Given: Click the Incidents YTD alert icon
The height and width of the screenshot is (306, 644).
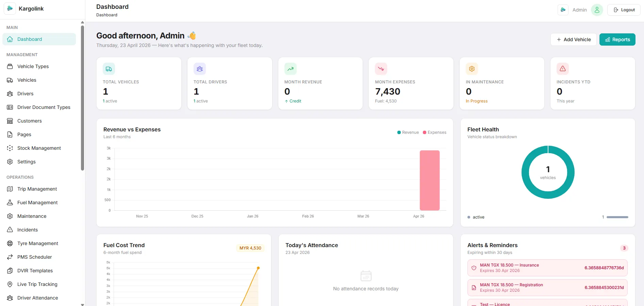Looking at the screenshot, I should pyautogui.click(x=563, y=69).
